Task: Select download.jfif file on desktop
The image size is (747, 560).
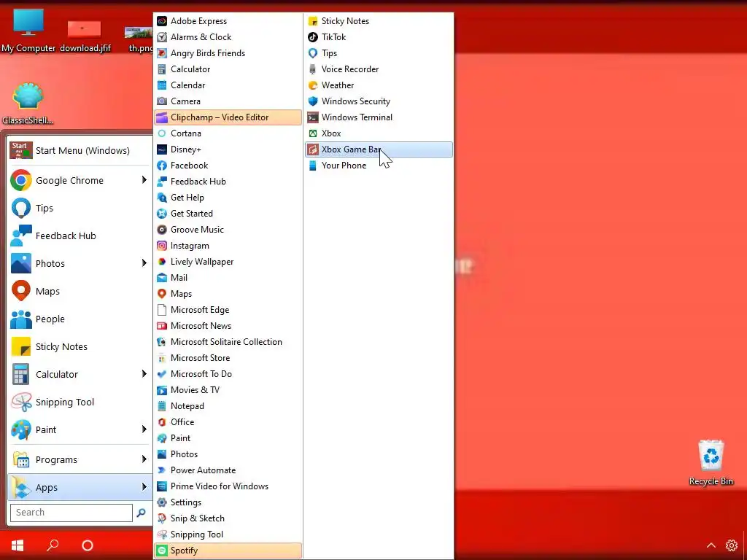Action: click(85, 36)
